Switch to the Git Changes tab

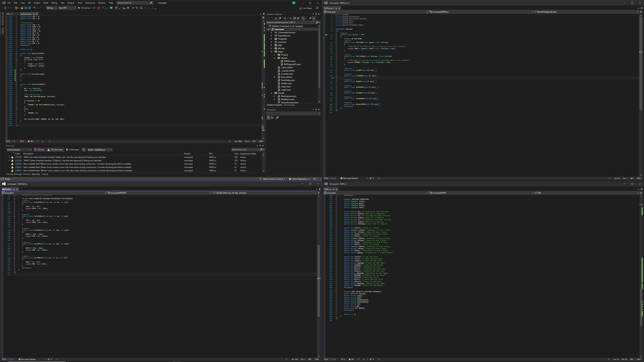[289, 105]
